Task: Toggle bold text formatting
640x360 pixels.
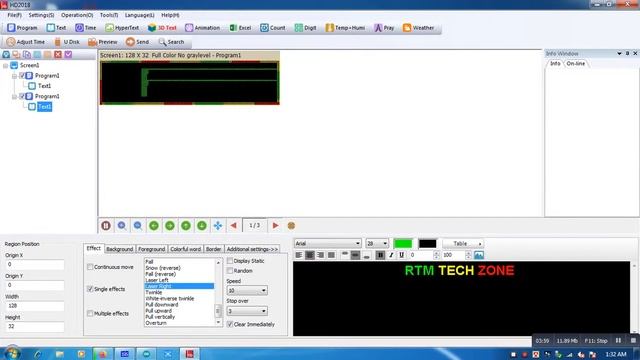Action: pos(380,255)
